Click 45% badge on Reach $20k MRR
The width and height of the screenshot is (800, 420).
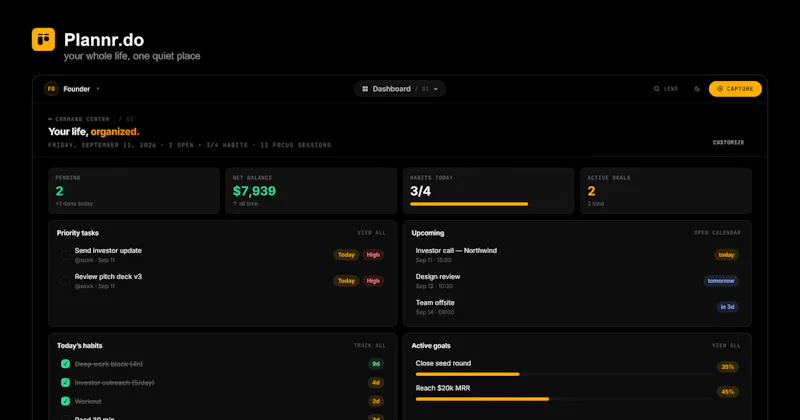(x=728, y=392)
